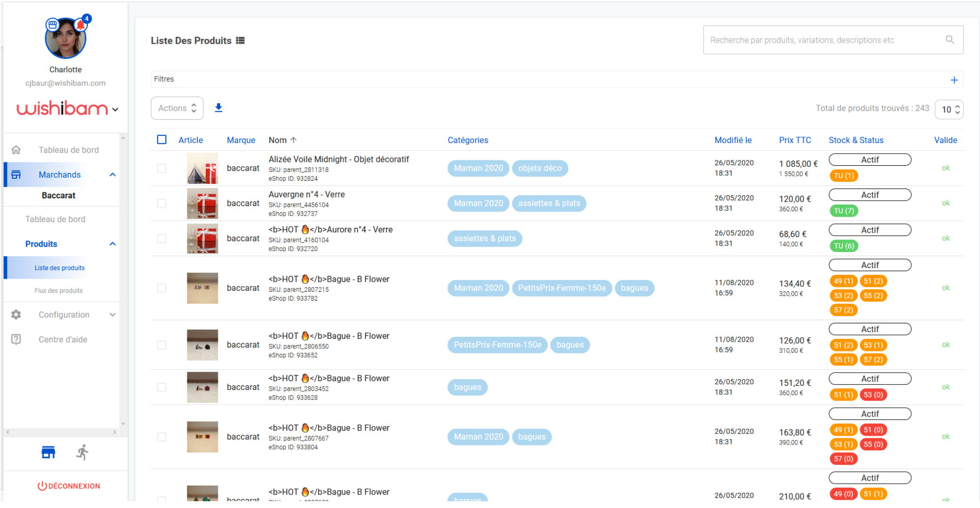This screenshot has height=508, width=980.
Task: Collapse the Produits submenu
Action: pyautogui.click(x=113, y=244)
